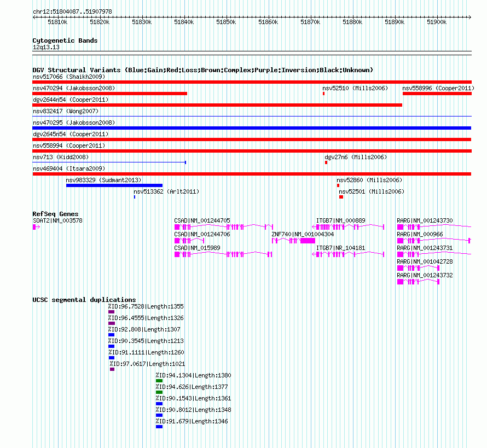487x448 pixels.
Task: Open variant nsv517066 (Shaikh2009)
Action: pyautogui.click(x=252, y=82)
